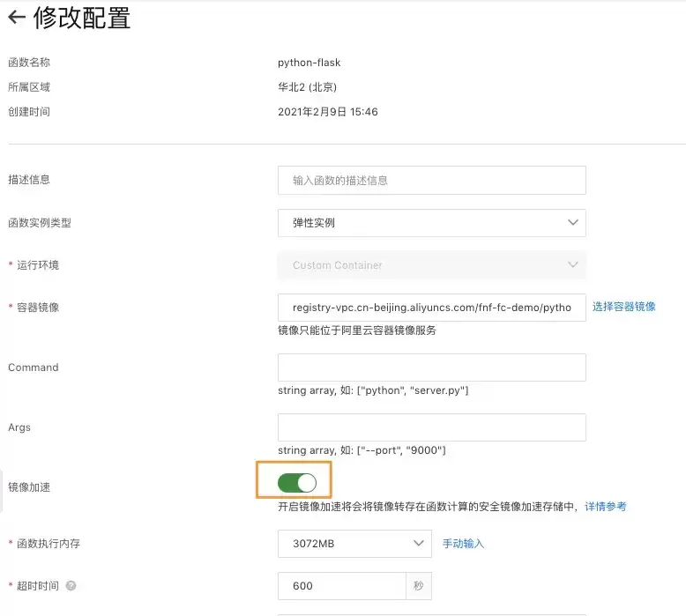Click the 容器镜像 registry address field
The image size is (686, 616).
(x=432, y=308)
